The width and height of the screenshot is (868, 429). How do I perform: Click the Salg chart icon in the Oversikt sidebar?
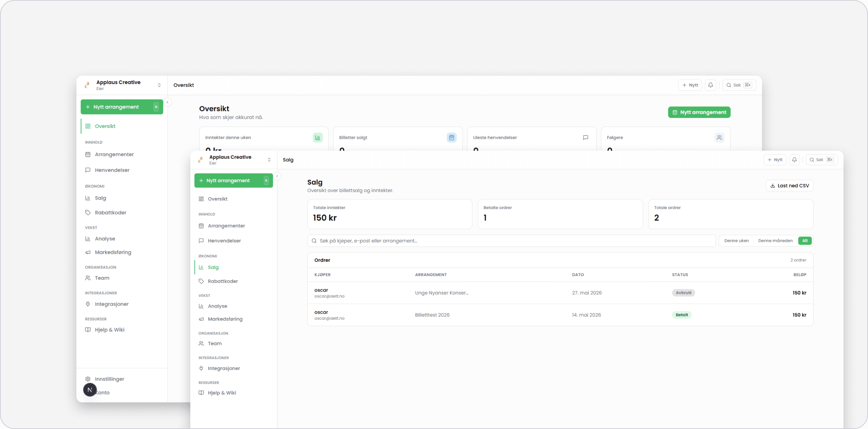(88, 198)
